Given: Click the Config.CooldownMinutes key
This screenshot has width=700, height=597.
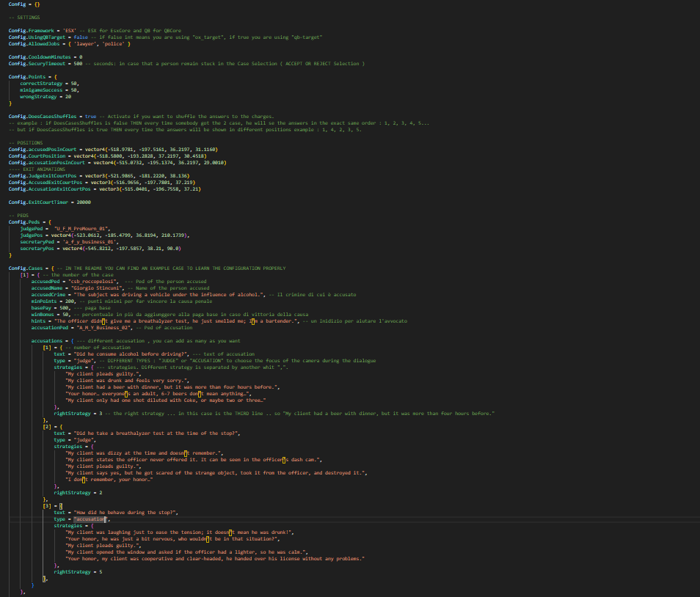Looking at the screenshot, I should (40, 57).
